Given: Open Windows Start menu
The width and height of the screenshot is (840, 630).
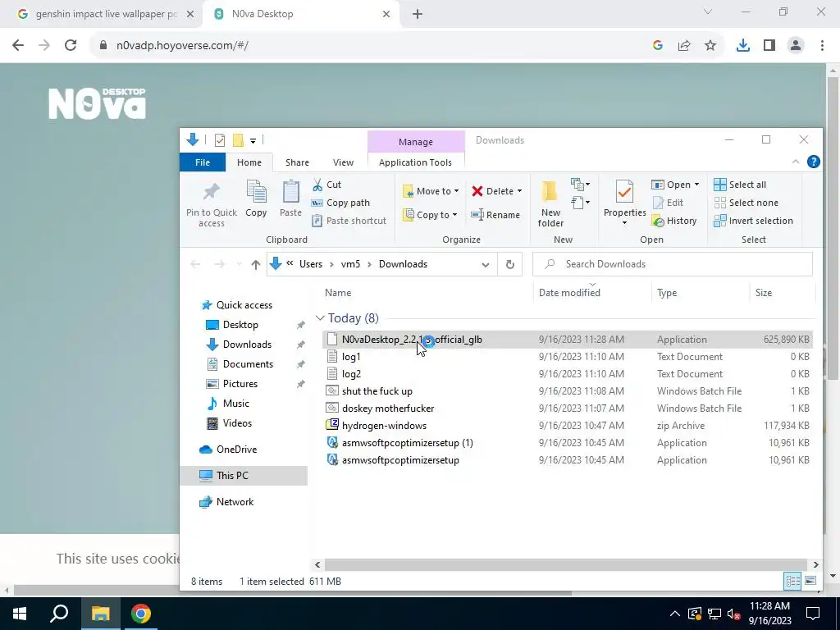Looking at the screenshot, I should point(20,614).
